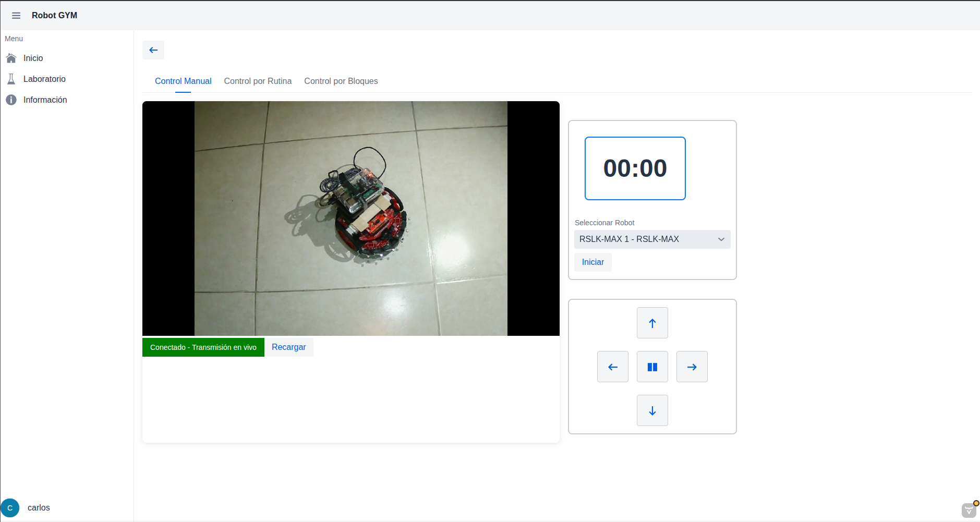Select the Control Manual tab
The height and width of the screenshot is (522, 980).
(x=183, y=81)
